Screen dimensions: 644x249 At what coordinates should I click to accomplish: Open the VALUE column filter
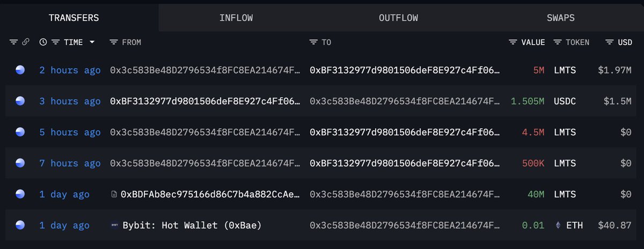pyautogui.click(x=513, y=42)
